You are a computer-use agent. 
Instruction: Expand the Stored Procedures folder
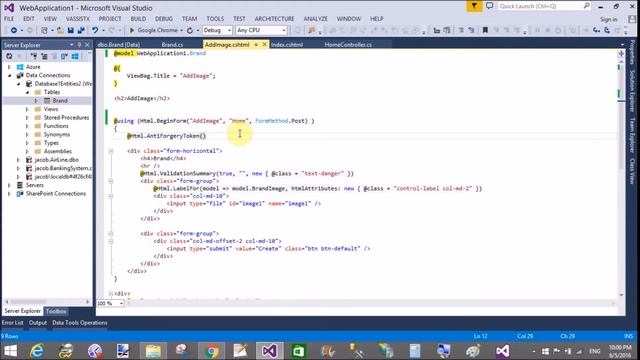click(x=27, y=118)
